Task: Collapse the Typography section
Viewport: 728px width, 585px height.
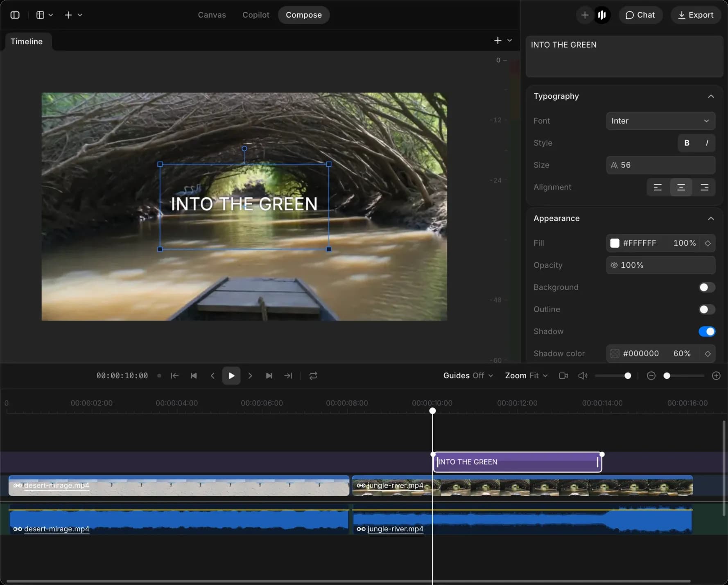Action: click(x=711, y=96)
